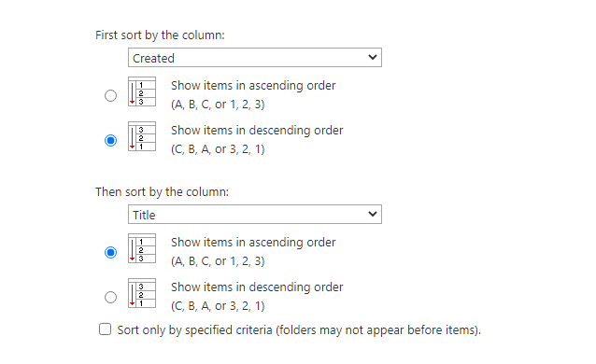Open the Title column dropdown
The width and height of the screenshot is (596, 364).
(255, 215)
